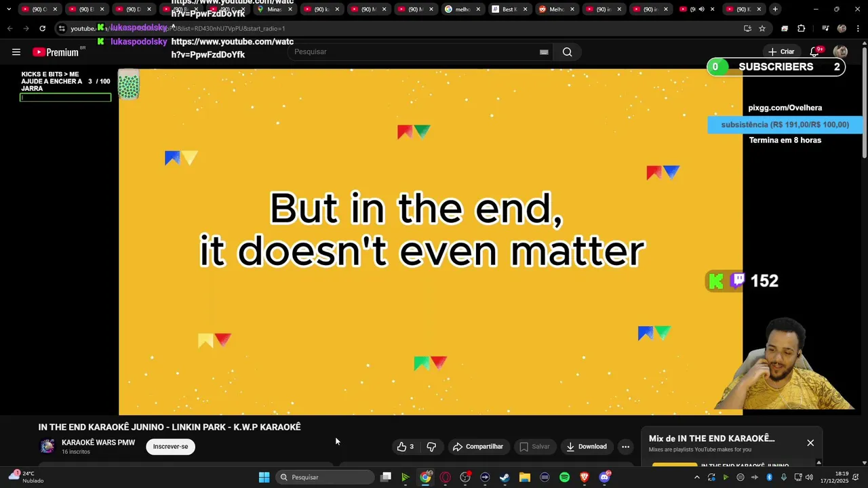Click the '16 inscritos' subscriber count
Screen dimensions: 868x488
point(76,452)
